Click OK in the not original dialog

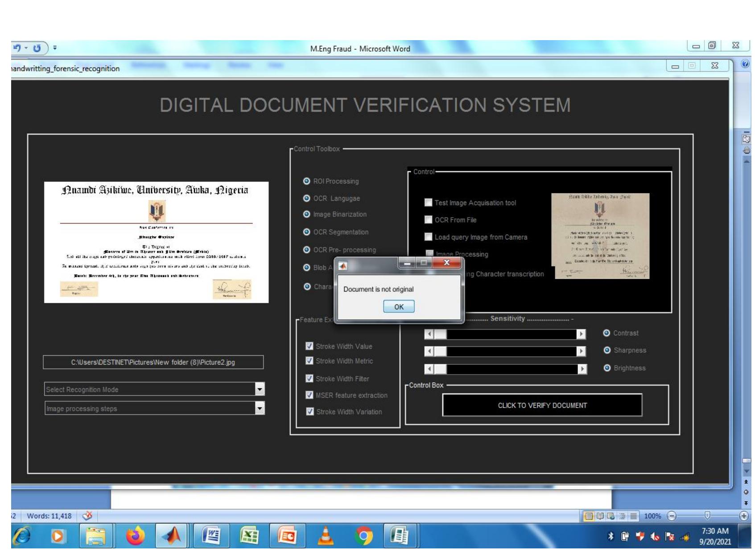tap(399, 307)
